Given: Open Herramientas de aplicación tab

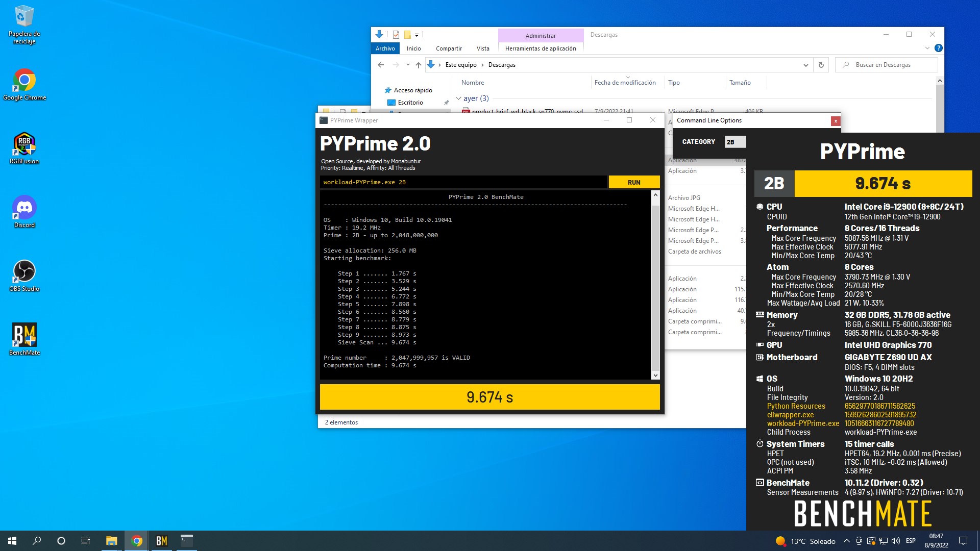Looking at the screenshot, I should click(541, 48).
